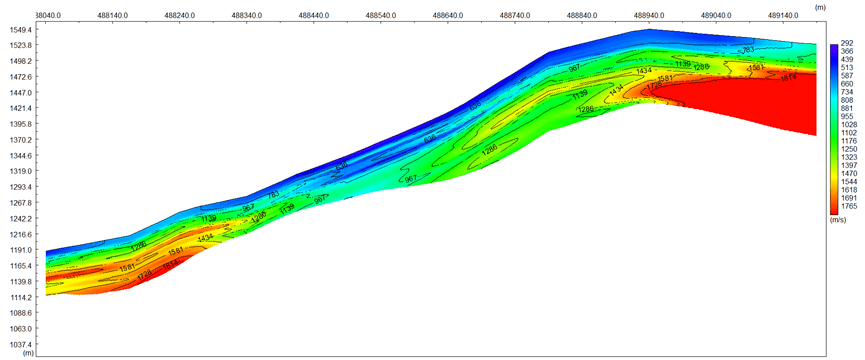The height and width of the screenshot is (360, 865).
Task: Select the 489140.0 horizontal axis label
Action: 783,16
